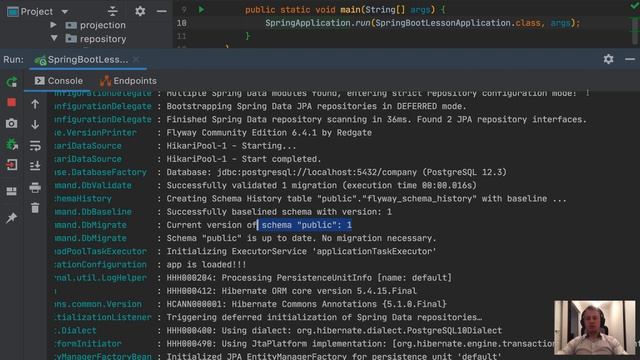
Task: Click Hibernate ORM core version line
Action: [x=291, y=291]
